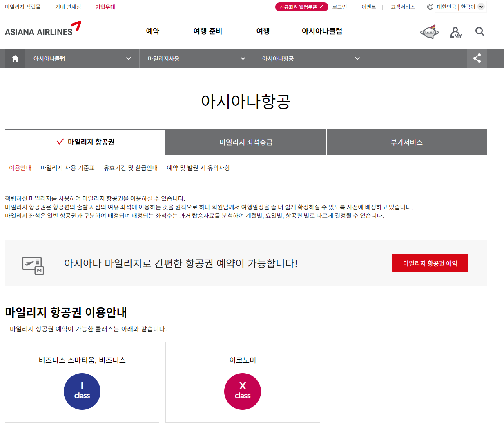The image size is (504, 427).
Task: Go to home via house icon
Action: tap(15, 58)
